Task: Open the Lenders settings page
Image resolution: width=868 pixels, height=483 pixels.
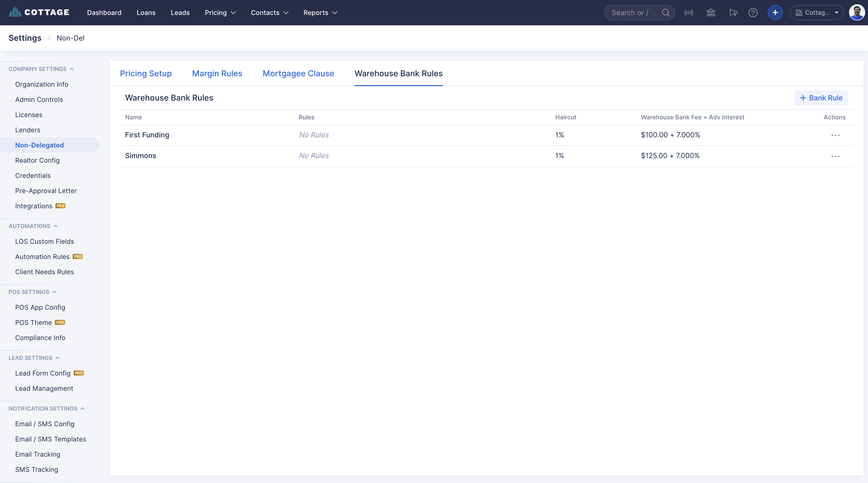Action: click(28, 130)
